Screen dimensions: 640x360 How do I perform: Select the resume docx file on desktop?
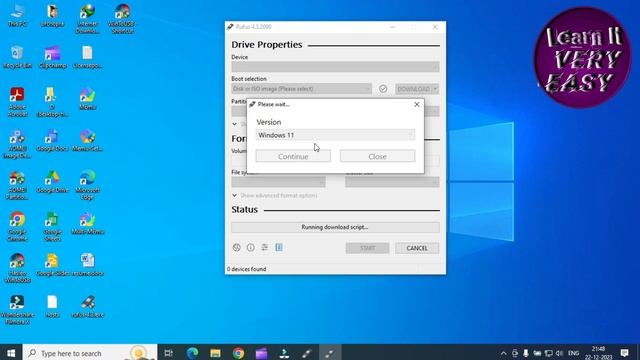coord(87,265)
